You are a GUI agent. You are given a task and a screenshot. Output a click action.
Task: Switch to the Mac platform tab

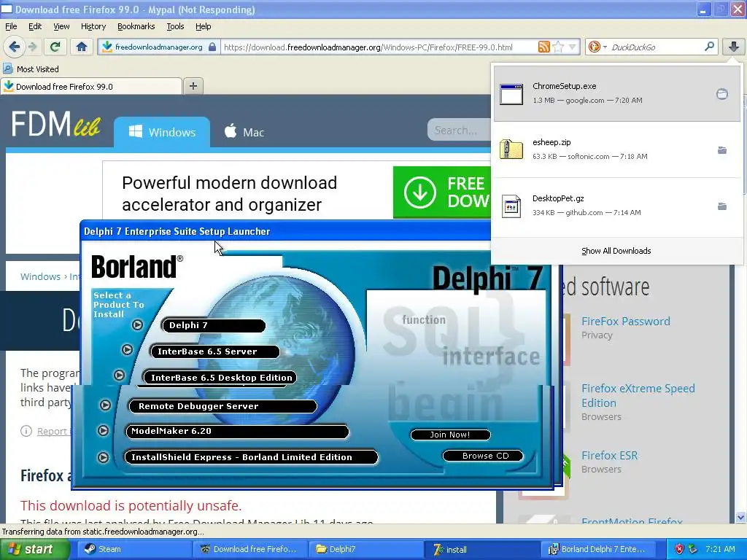244,132
